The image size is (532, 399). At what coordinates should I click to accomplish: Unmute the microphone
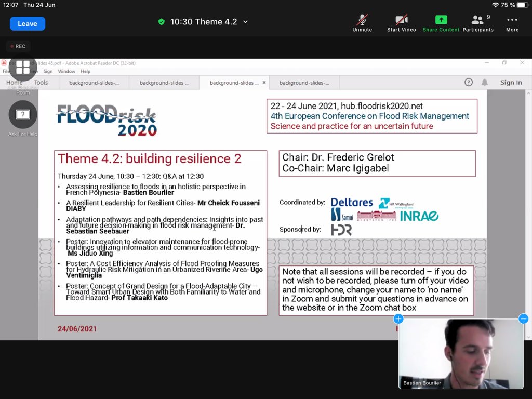(x=362, y=23)
